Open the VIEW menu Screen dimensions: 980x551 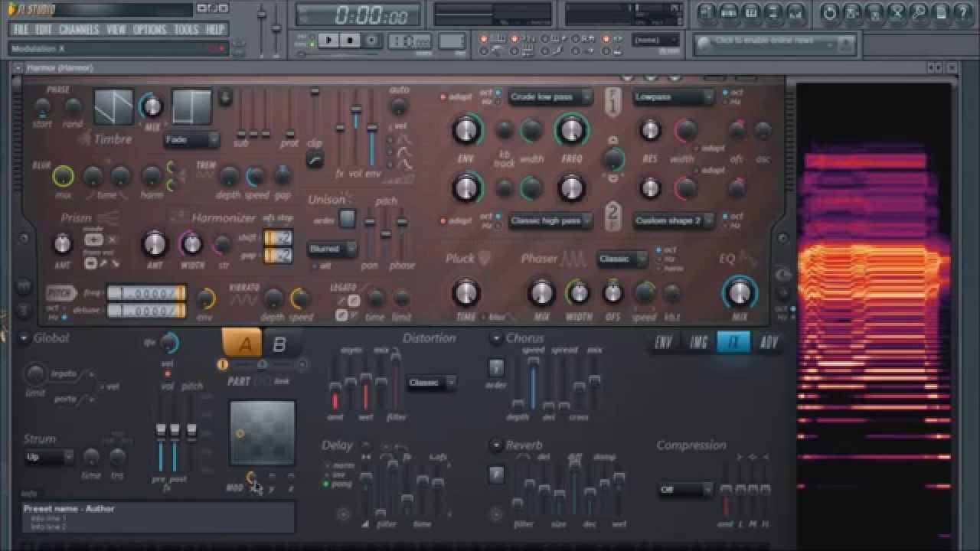pyautogui.click(x=116, y=30)
